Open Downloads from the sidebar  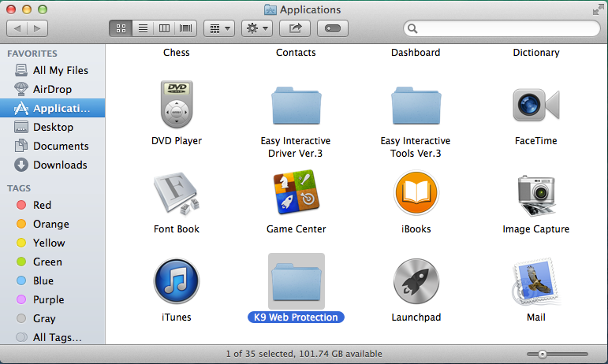(x=53, y=165)
